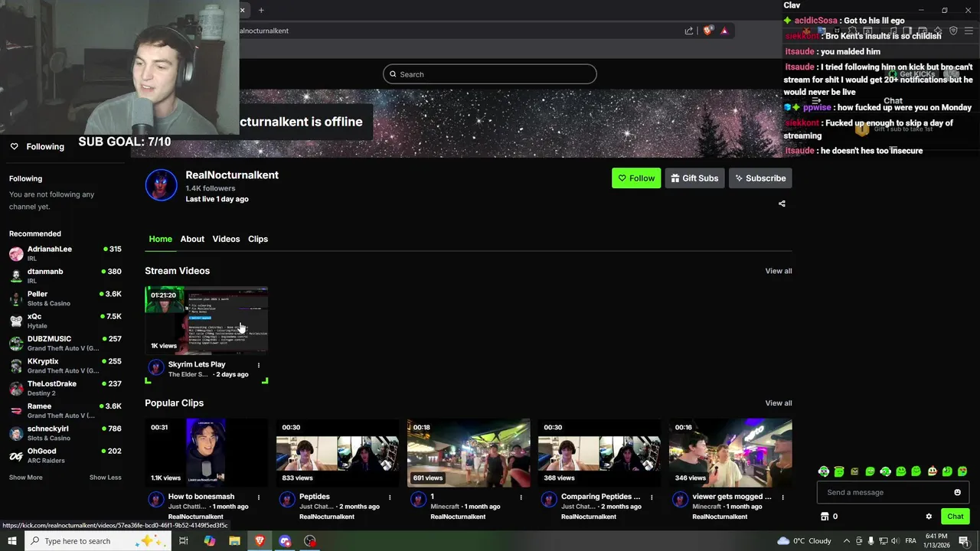The height and width of the screenshot is (551, 980).
Task: Open AdrianahLee recommended channel
Action: [x=65, y=253]
